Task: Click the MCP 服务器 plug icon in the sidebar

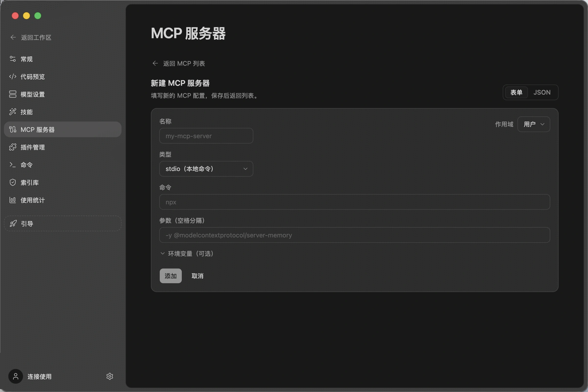Action: coord(12,130)
